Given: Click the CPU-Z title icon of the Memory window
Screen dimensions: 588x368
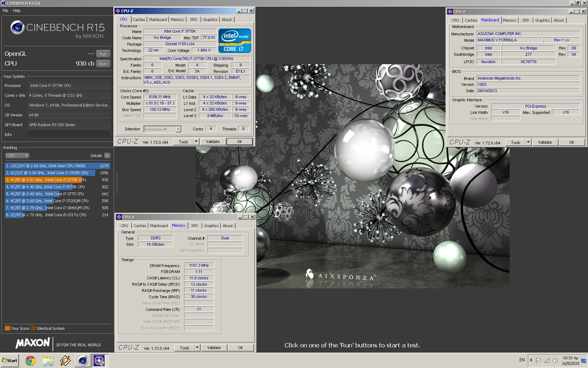Looking at the screenshot, I should coord(119,217).
